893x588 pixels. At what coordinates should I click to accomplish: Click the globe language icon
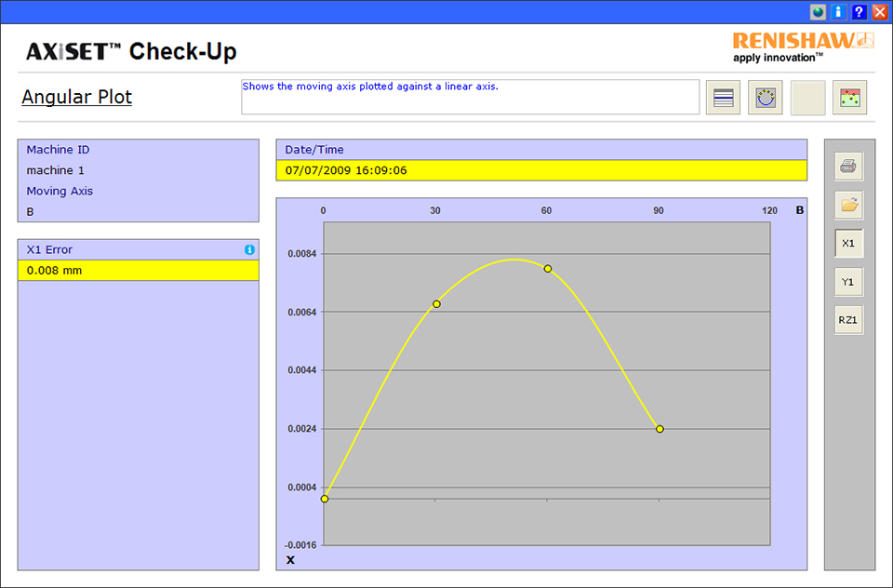coord(819,12)
